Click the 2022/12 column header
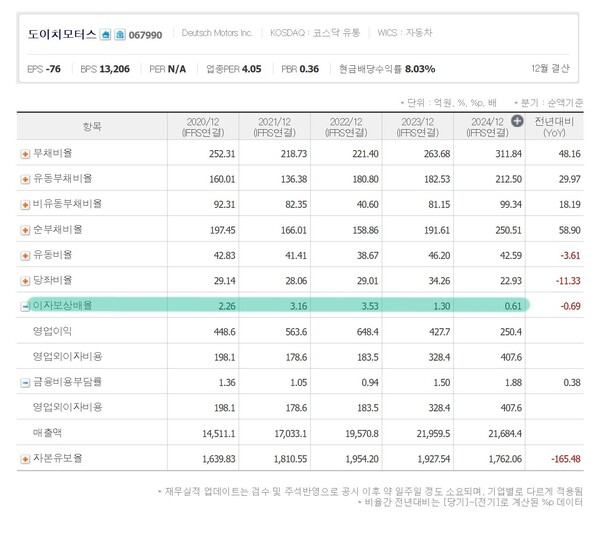600x533 pixels. tap(346, 127)
